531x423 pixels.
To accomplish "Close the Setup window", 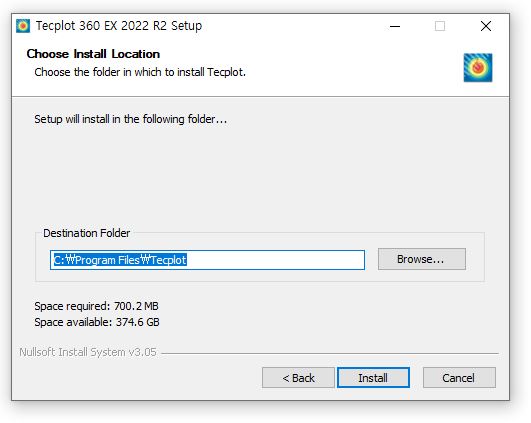I will 486,26.
